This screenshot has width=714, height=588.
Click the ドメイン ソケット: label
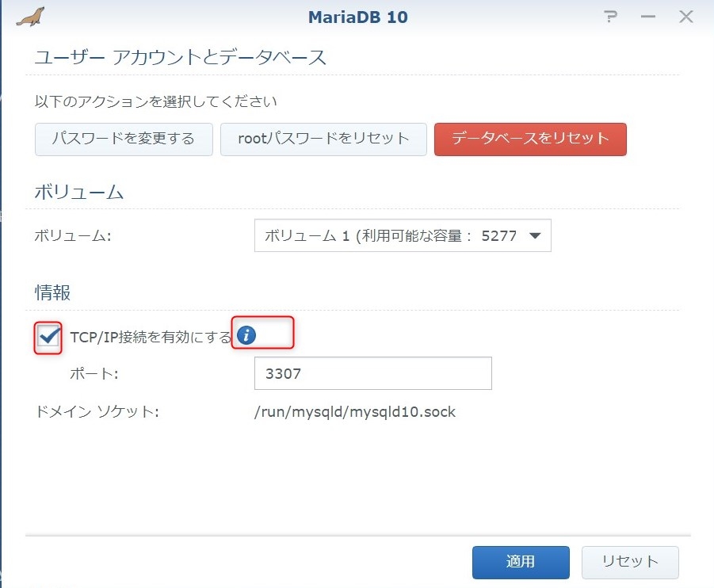pos(97,412)
